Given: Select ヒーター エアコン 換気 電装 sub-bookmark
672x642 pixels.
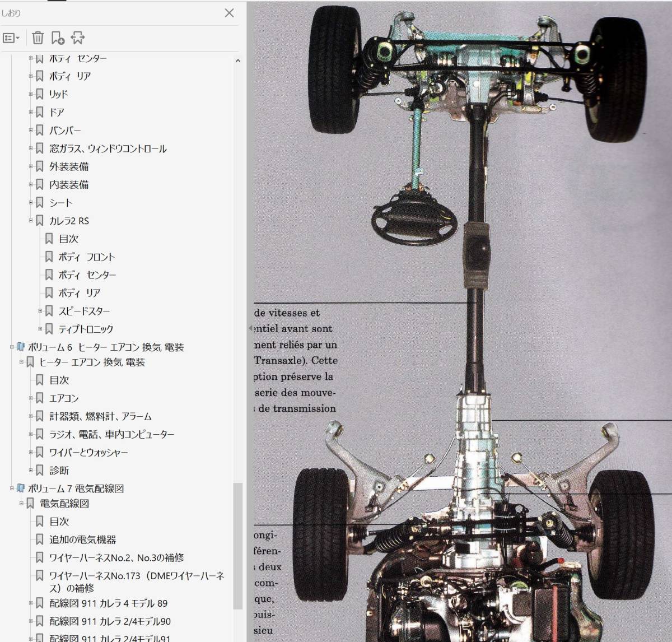Looking at the screenshot, I should [x=92, y=362].
